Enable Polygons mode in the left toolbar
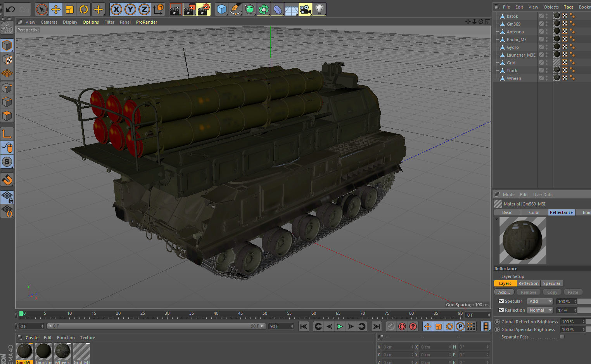The image size is (591, 364). coord(7,116)
